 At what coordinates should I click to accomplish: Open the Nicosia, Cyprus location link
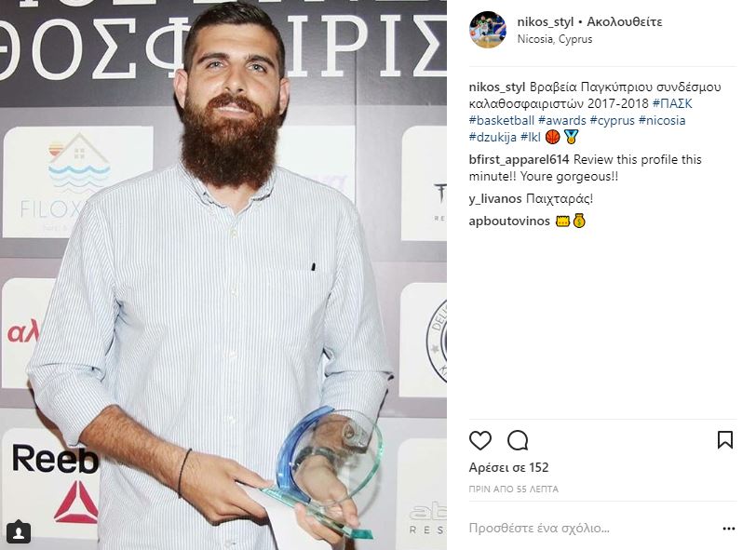click(555, 39)
